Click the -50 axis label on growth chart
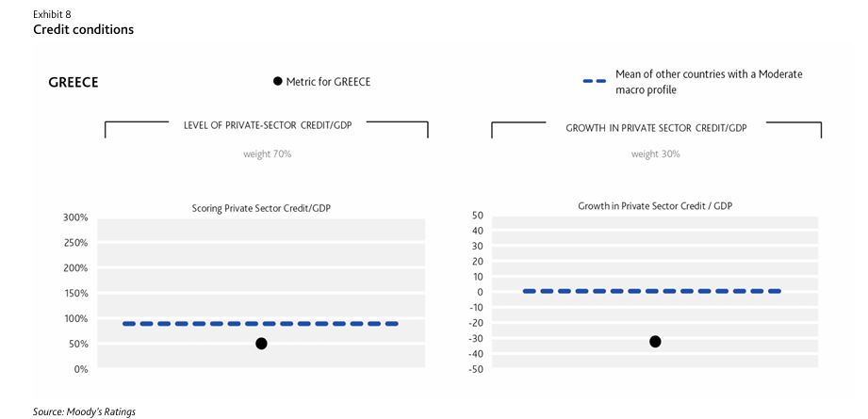 [474, 369]
